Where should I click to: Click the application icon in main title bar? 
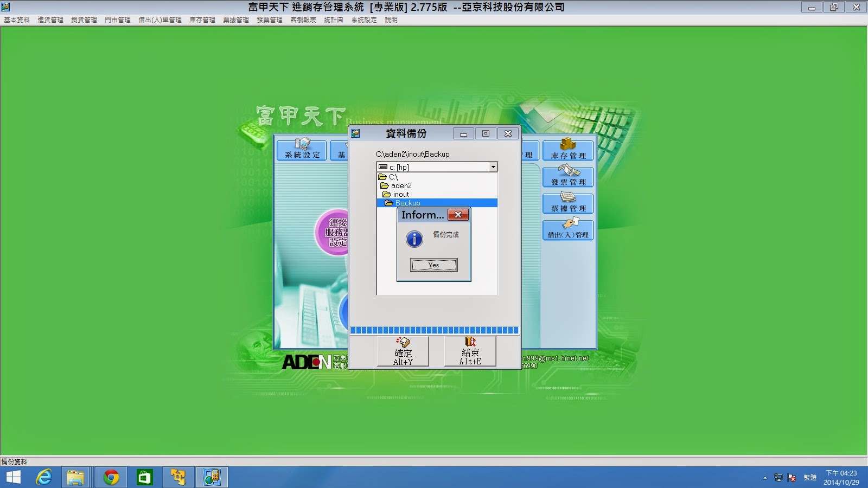coord(6,7)
